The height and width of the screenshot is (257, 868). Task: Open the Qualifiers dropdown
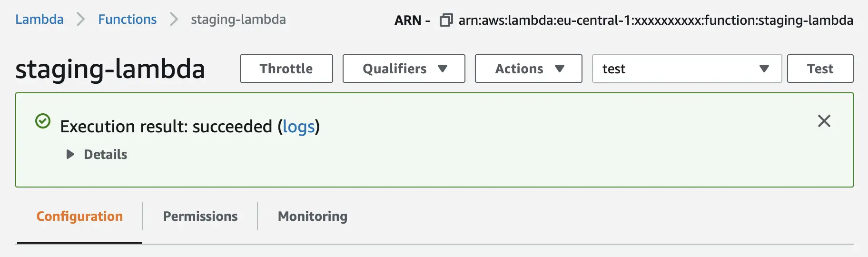point(404,69)
